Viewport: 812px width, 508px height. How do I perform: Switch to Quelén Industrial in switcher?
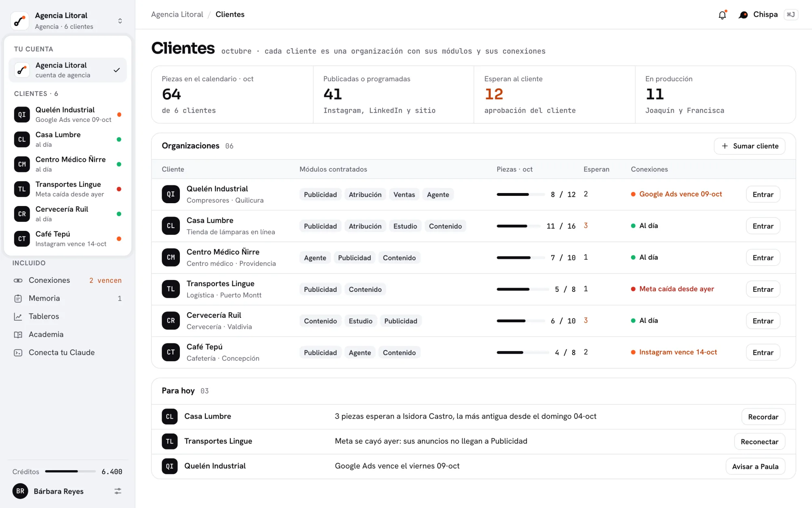(x=67, y=115)
